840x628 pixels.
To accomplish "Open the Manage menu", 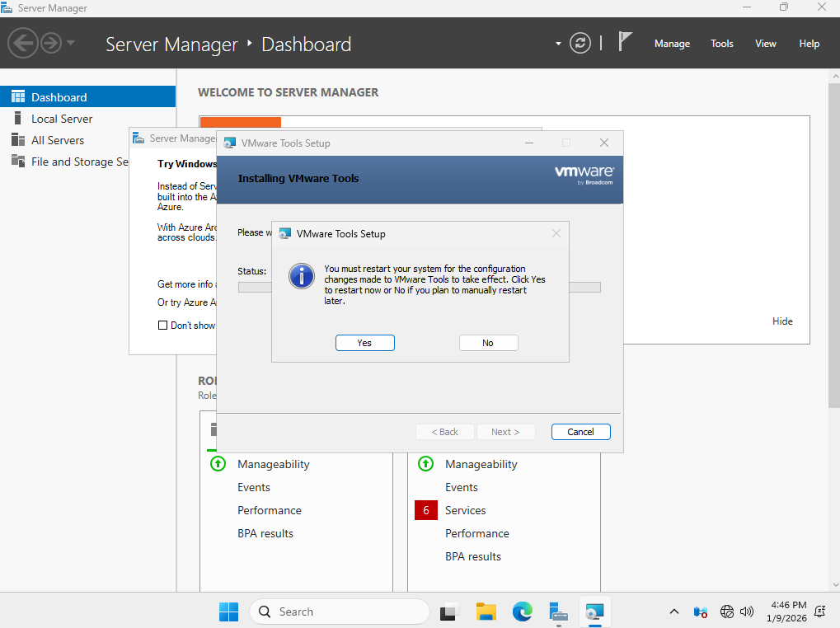I will point(672,44).
